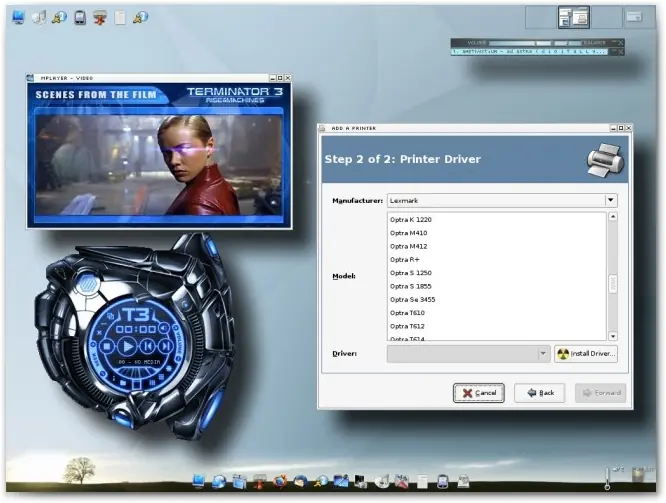Click the Forward button in printer wizard
666x503 pixels.
coord(601,393)
